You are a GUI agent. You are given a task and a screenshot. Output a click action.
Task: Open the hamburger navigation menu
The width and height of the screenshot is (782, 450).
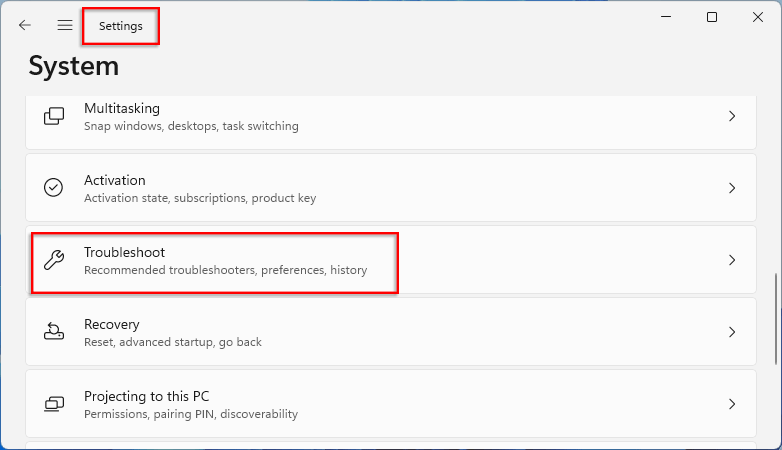tap(65, 25)
